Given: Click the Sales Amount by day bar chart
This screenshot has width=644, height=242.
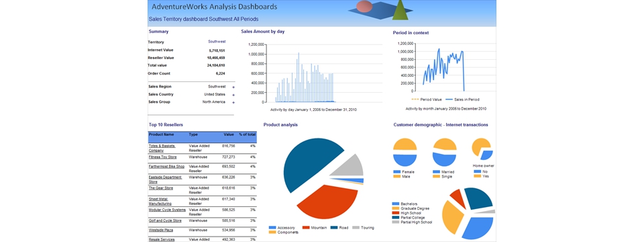Looking at the screenshot, I should click(x=315, y=73).
